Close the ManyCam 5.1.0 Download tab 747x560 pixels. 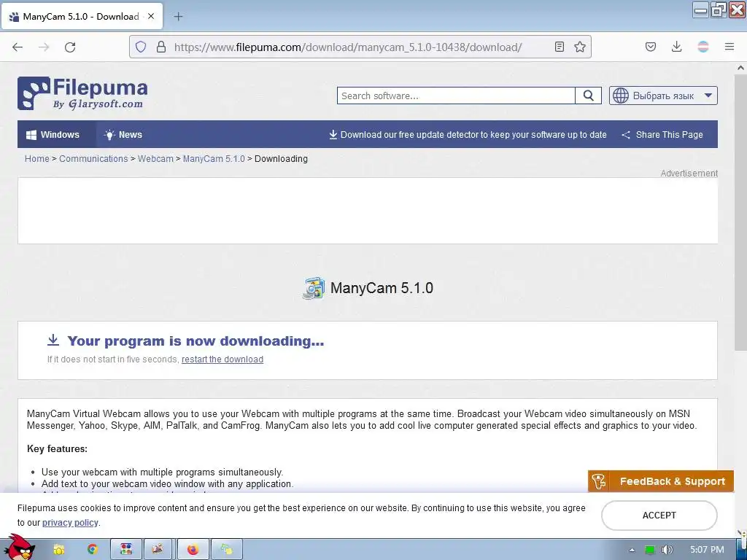click(151, 16)
